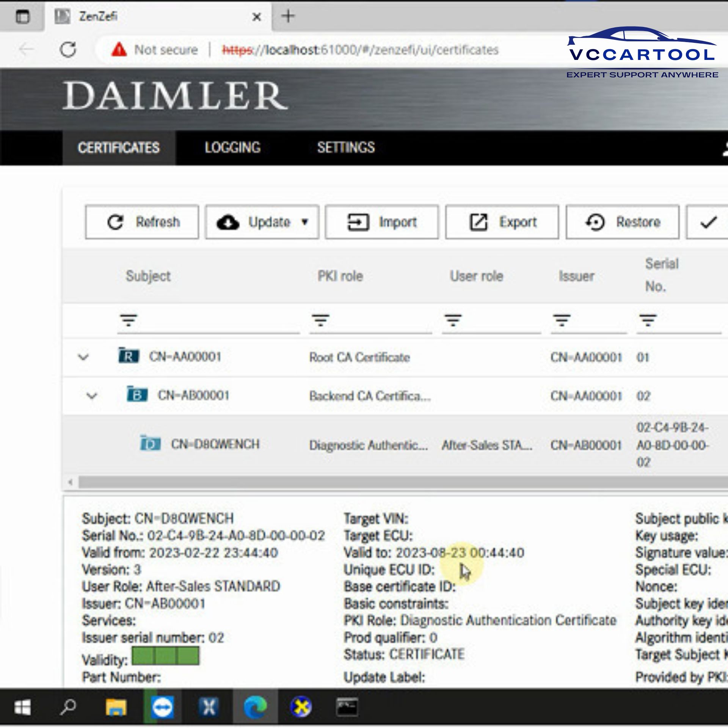Screen dimensions: 728x728
Task: Click the Valid to 2023-08-23 value
Action: click(460, 553)
